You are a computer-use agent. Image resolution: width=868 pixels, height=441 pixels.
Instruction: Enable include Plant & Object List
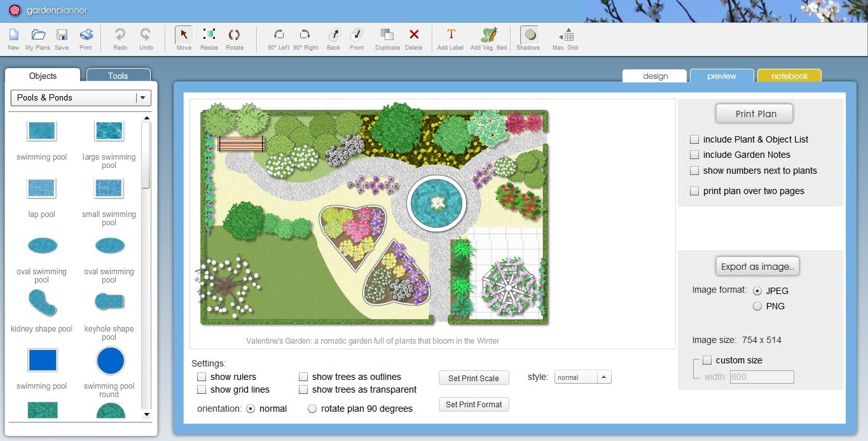694,139
